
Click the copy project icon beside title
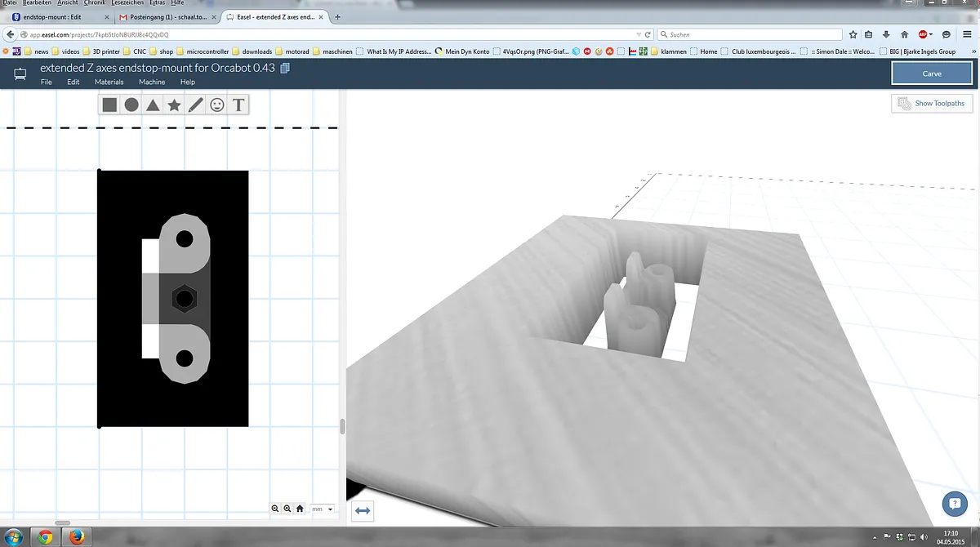coord(284,69)
